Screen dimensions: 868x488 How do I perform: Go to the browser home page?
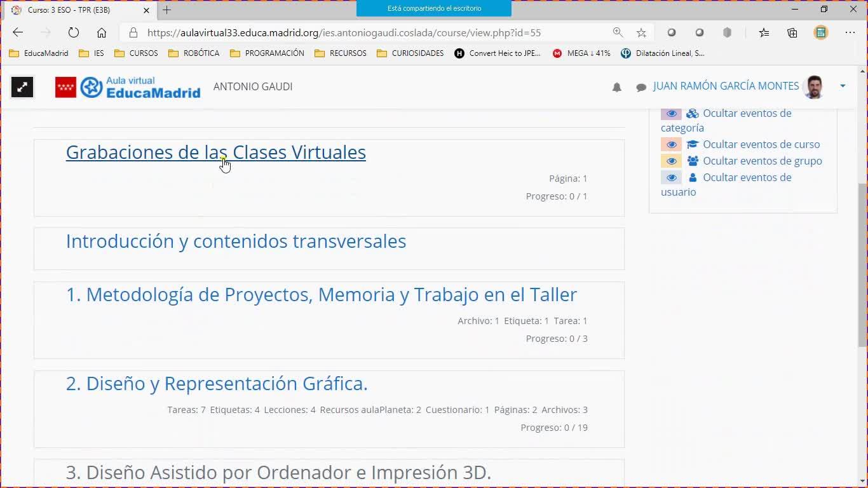point(102,32)
